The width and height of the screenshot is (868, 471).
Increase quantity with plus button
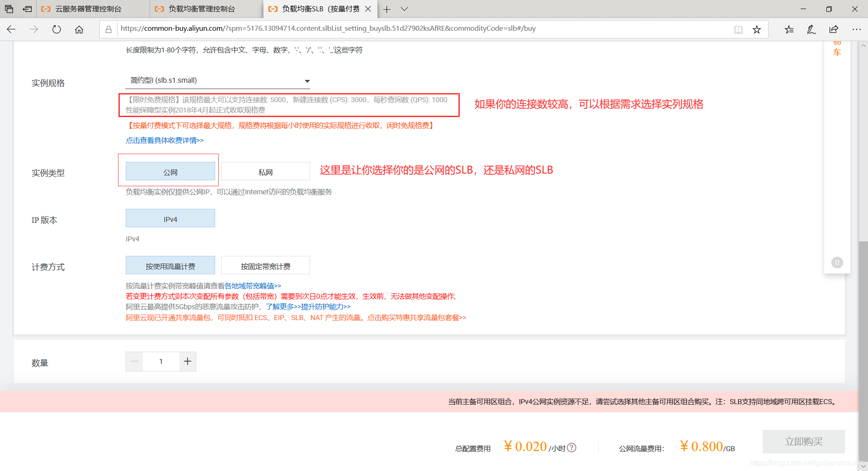(188, 361)
